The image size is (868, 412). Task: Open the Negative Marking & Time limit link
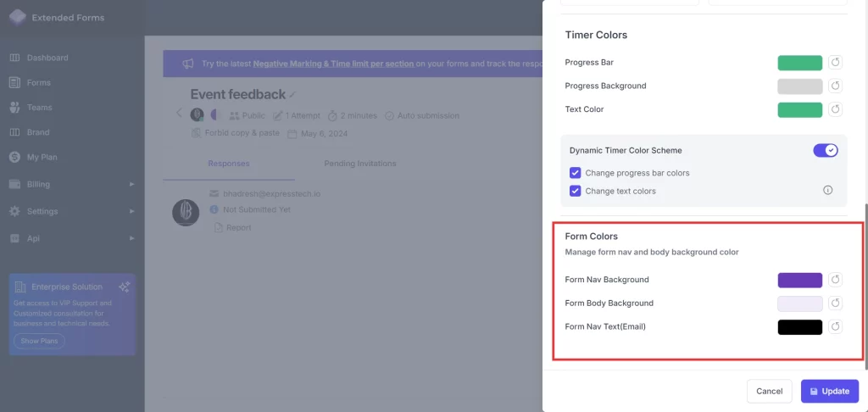tap(333, 64)
